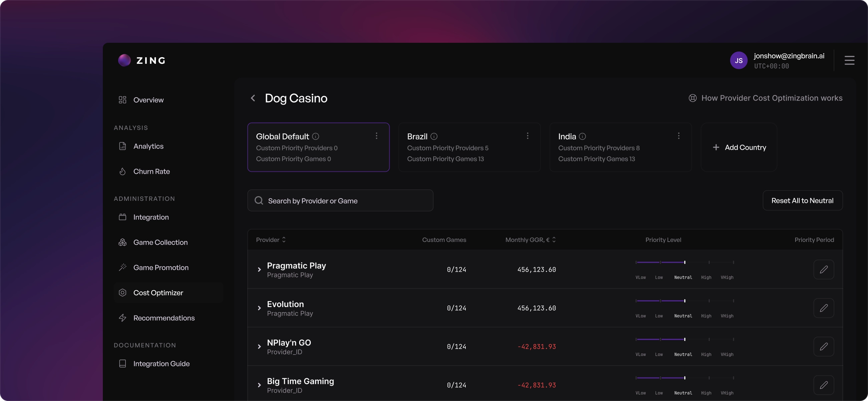This screenshot has height=401, width=868.
Task: Open Game Promotion
Action: (x=161, y=267)
